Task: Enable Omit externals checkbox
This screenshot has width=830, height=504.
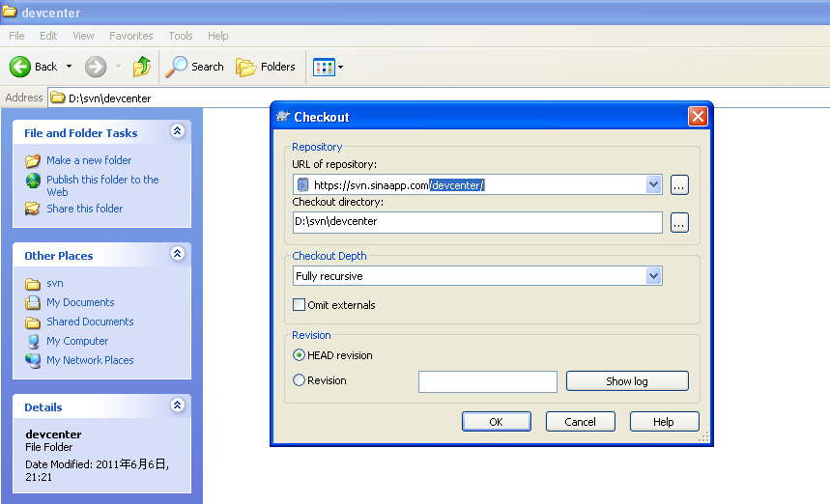Action: click(300, 305)
